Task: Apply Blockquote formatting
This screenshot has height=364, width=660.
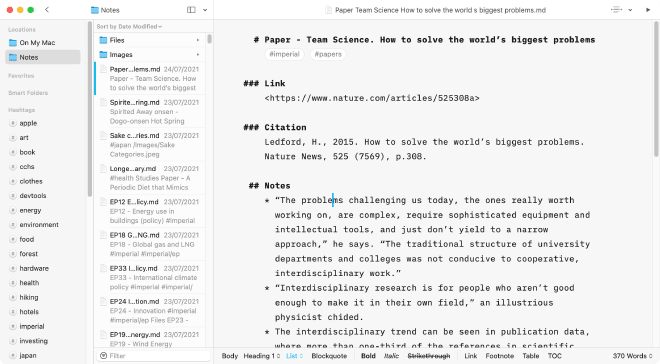Action: 329,356
